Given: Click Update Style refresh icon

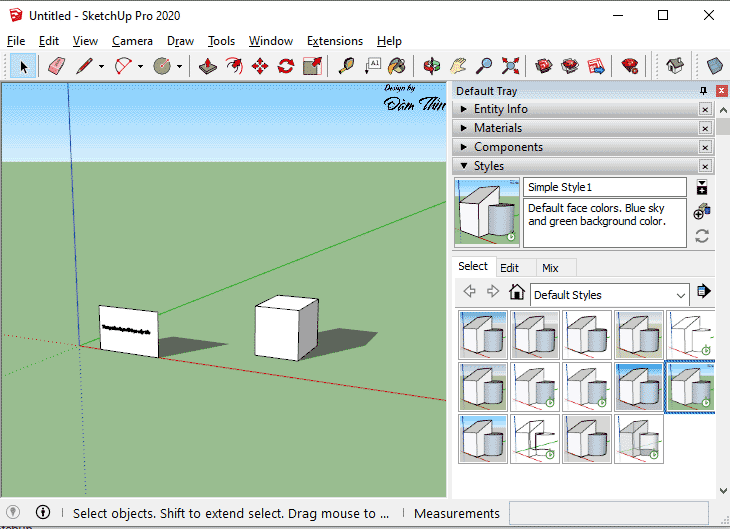Looking at the screenshot, I should [x=702, y=236].
